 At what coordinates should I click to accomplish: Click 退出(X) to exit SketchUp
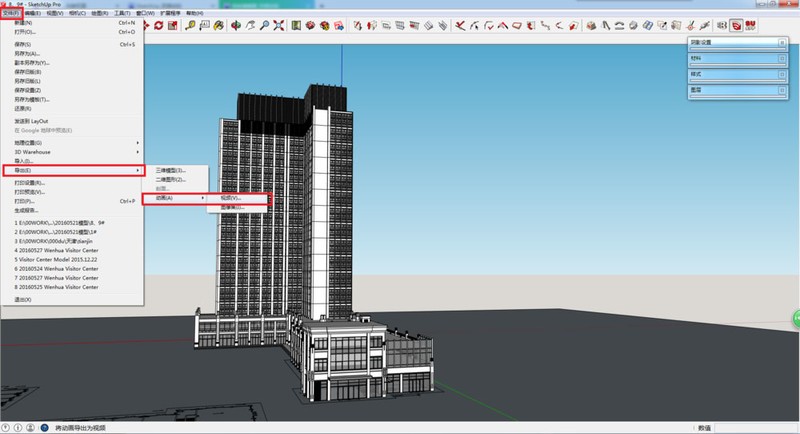click(23, 299)
